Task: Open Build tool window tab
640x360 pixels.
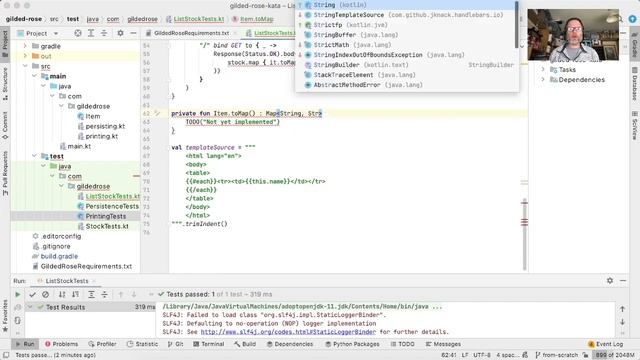Action: [245, 344]
